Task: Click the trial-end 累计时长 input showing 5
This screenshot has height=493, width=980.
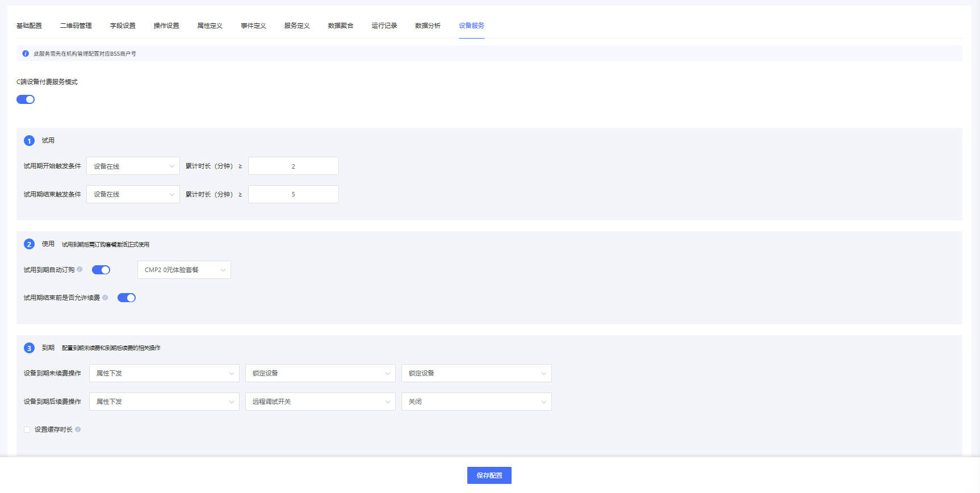Action: click(x=293, y=194)
